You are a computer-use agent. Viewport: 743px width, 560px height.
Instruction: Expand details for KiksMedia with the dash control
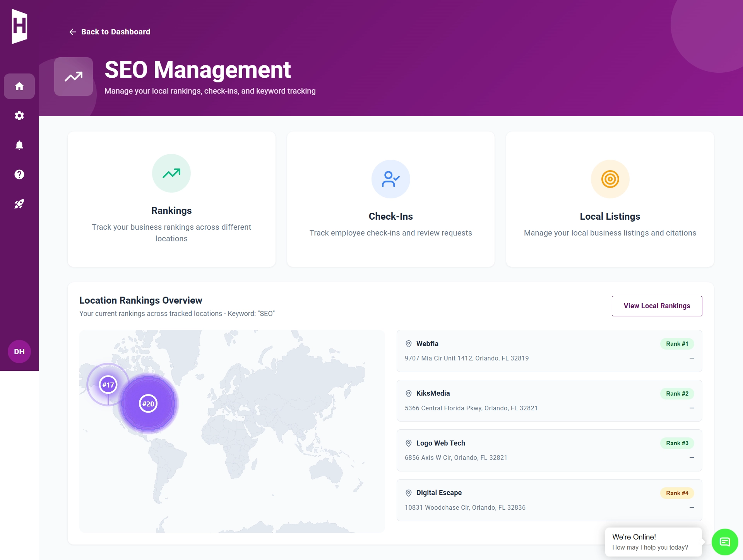[692, 408]
